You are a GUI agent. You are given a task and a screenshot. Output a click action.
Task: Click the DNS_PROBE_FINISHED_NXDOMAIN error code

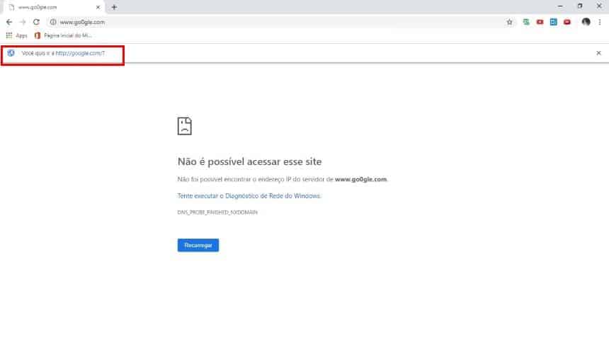217,212
